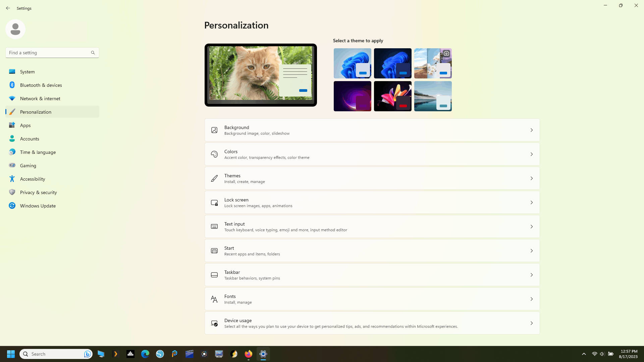Open Windows Update section
This screenshot has width=644, height=362.
click(x=38, y=206)
